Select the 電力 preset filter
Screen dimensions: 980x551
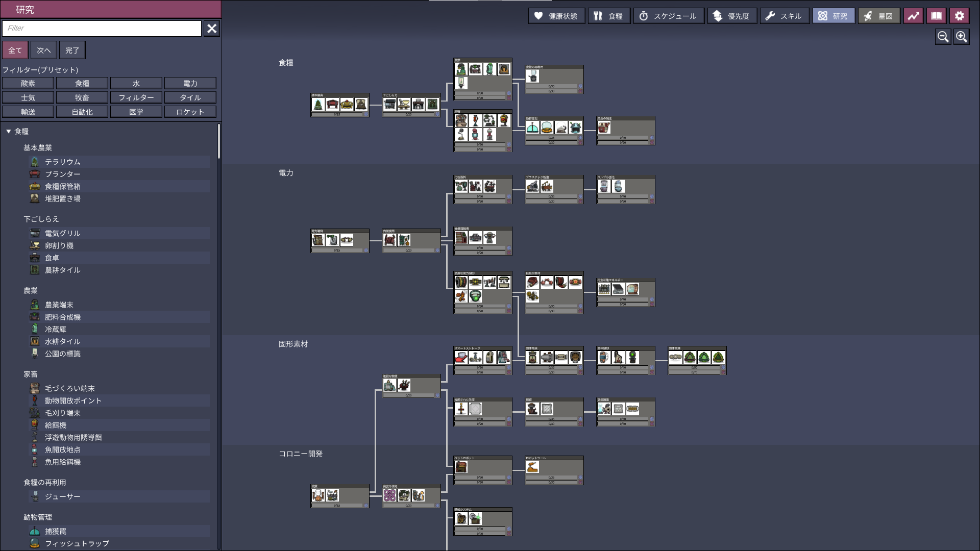pyautogui.click(x=190, y=83)
